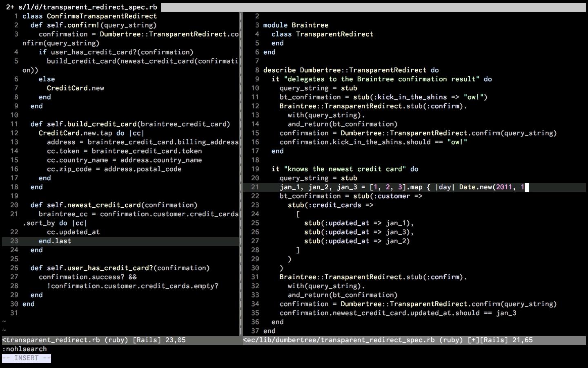The height and width of the screenshot is (368, 588).
Task: Click 'stub(:updated_at => jan_2)' line
Action: tap(357, 241)
